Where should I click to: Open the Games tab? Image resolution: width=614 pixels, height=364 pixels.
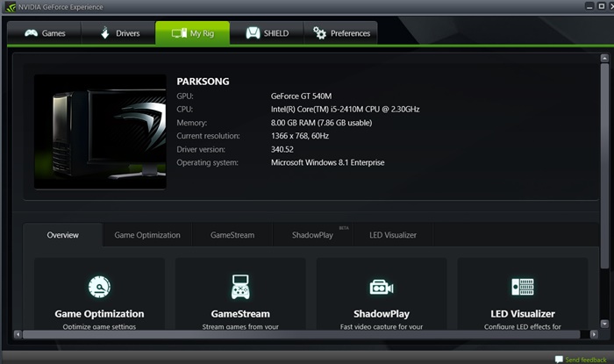pos(44,33)
